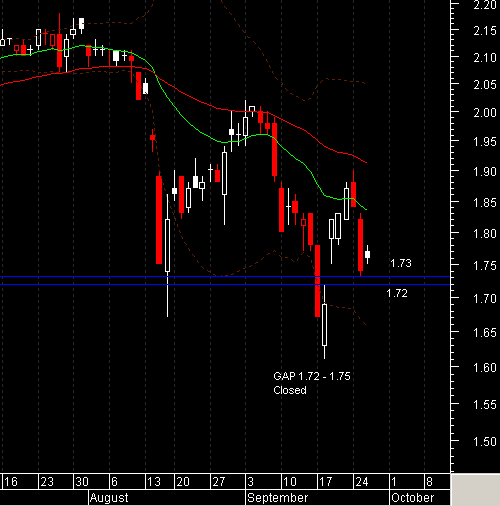Click the 1.75 price axis label

pyautogui.click(x=485, y=266)
